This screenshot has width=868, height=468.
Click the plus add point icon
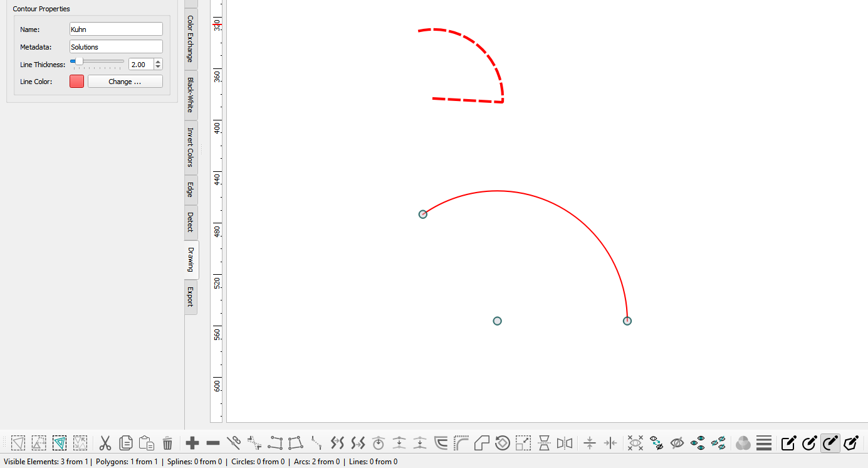pyautogui.click(x=192, y=444)
